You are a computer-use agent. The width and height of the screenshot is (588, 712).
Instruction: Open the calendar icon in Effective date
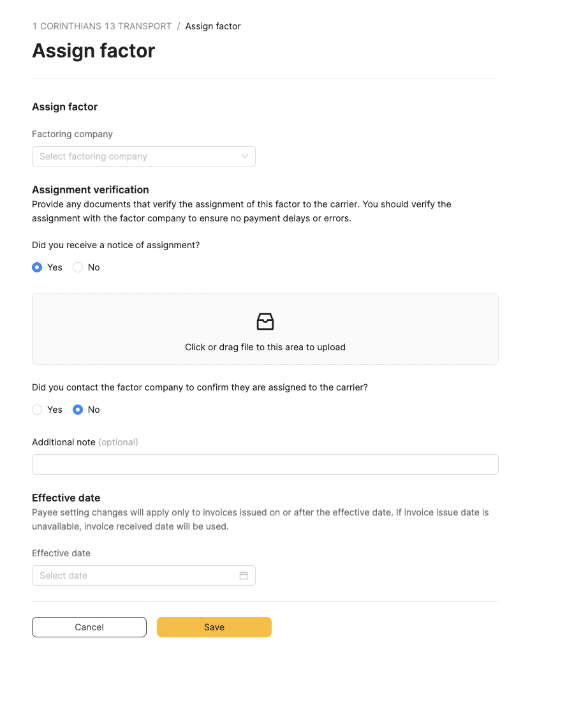coord(244,575)
